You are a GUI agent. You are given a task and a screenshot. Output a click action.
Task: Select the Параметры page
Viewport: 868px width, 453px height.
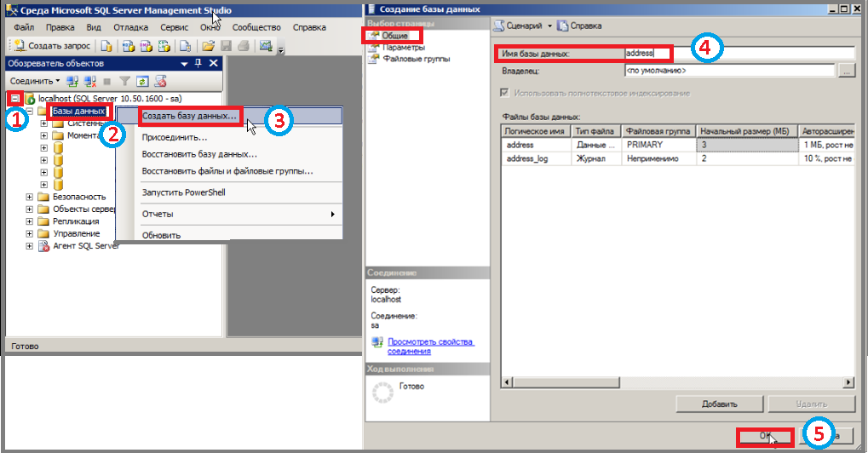tap(404, 48)
